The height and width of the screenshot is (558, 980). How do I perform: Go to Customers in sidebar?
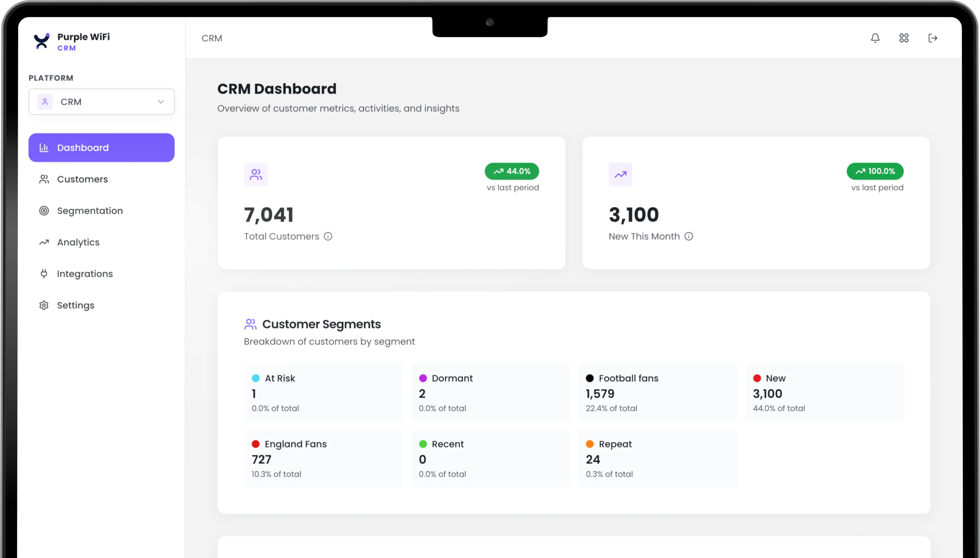tap(101, 179)
